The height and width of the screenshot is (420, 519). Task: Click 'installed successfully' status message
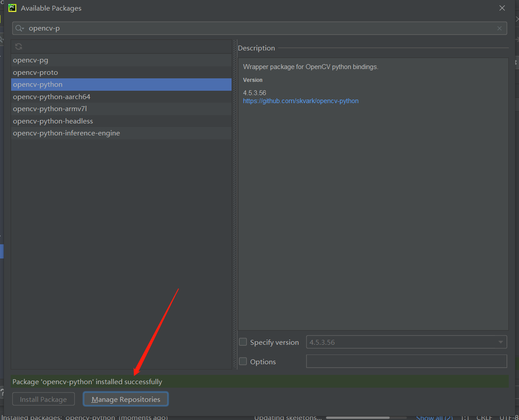click(x=87, y=381)
